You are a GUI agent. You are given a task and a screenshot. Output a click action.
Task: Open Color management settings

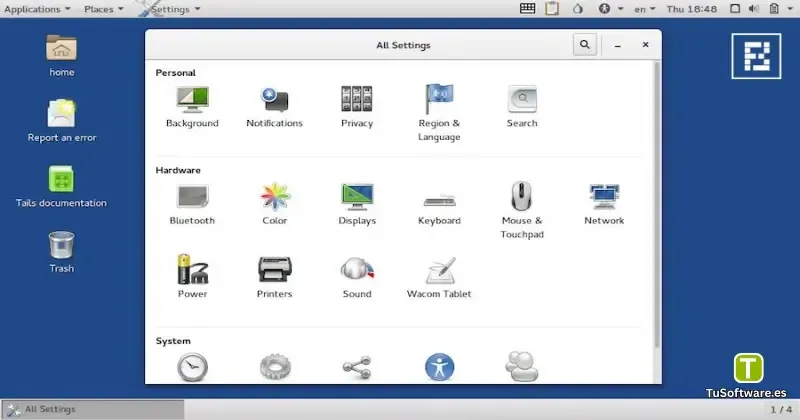coord(274,204)
